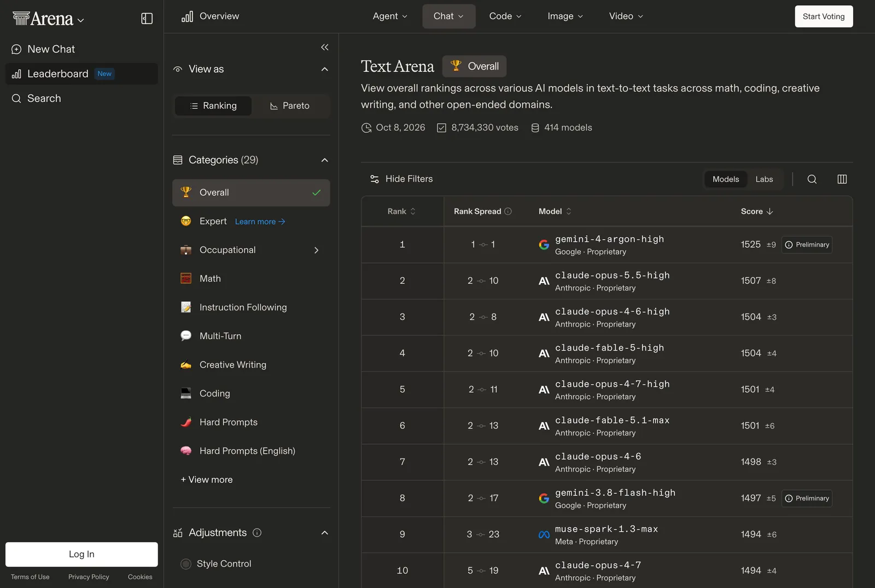Select Creative Writing category
Screen dimensions: 875x588
click(251, 365)
